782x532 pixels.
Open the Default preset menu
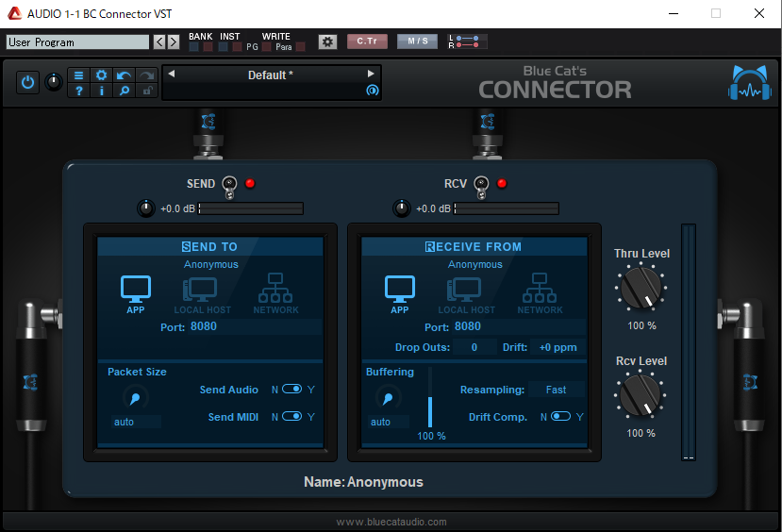[x=271, y=75]
